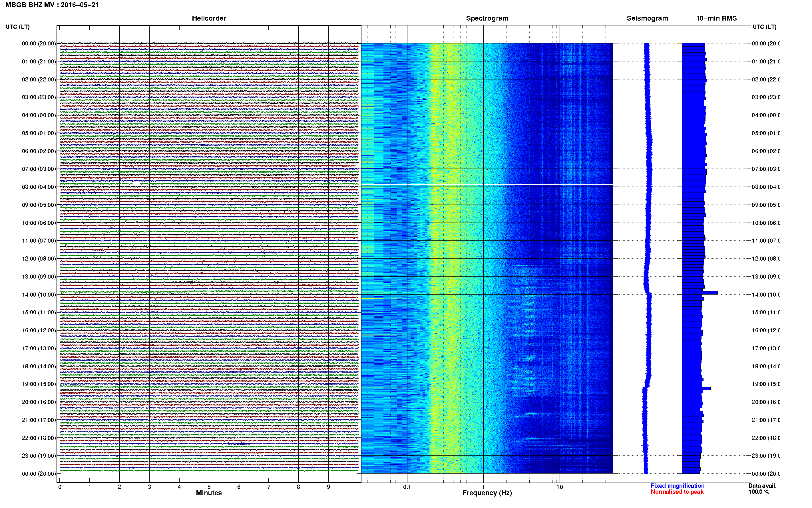Image resolution: width=812 pixels, height=508 pixels.
Task: Pick left axis label '06:00 (02:00)'
Action: tap(39, 151)
